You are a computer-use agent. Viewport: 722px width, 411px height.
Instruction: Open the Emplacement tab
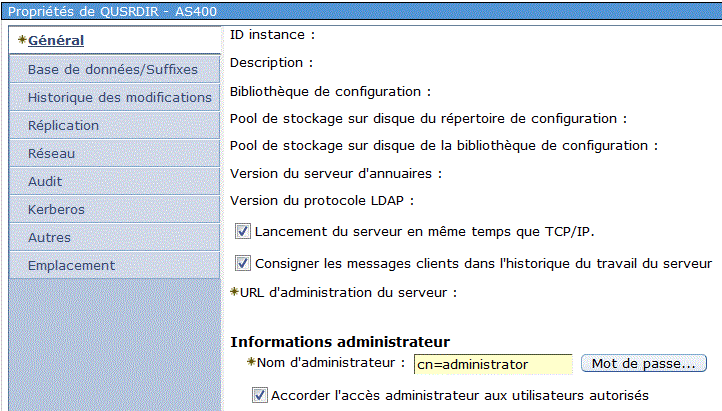click(x=114, y=266)
